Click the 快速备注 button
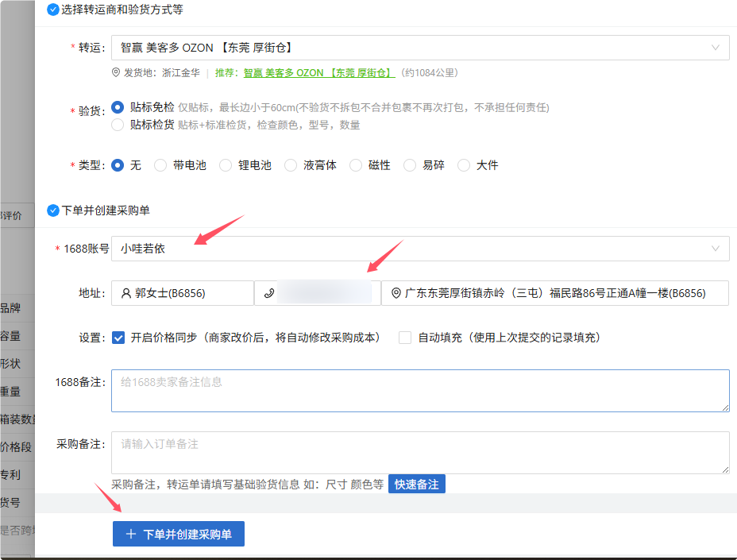This screenshot has width=737, height=560. (x=416, y=485)
